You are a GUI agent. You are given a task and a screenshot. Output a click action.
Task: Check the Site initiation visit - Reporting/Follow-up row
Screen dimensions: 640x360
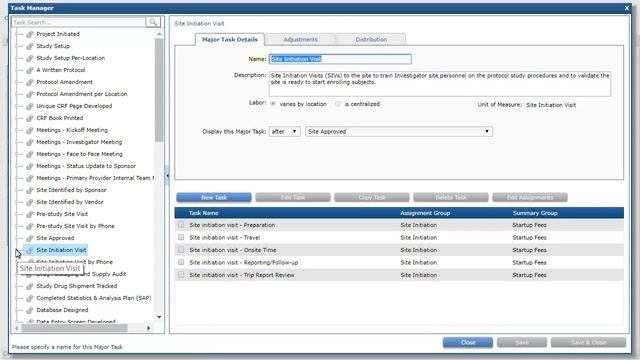click(181, 262)
